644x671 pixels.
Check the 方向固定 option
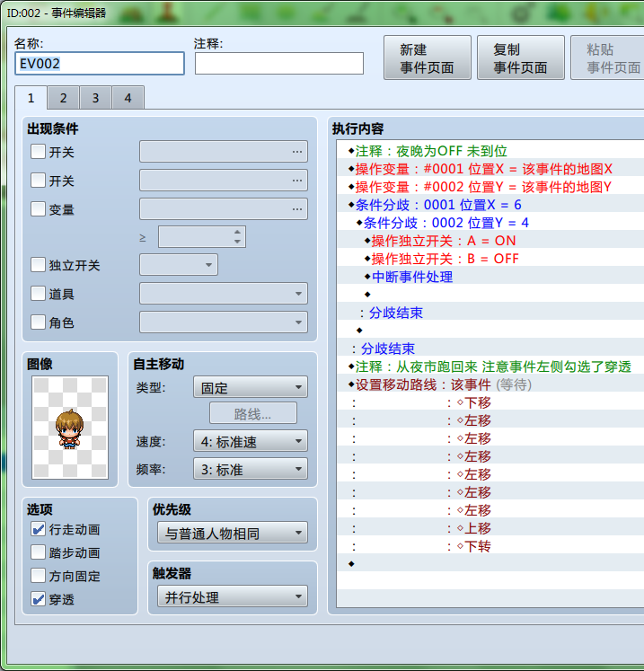tap(38, 576)
